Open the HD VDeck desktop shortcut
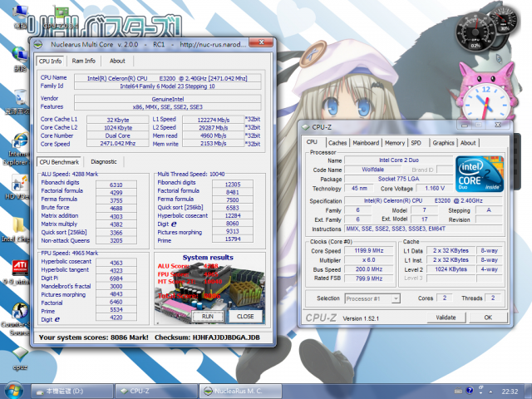532x399 pixels. [x=18, y=186]
